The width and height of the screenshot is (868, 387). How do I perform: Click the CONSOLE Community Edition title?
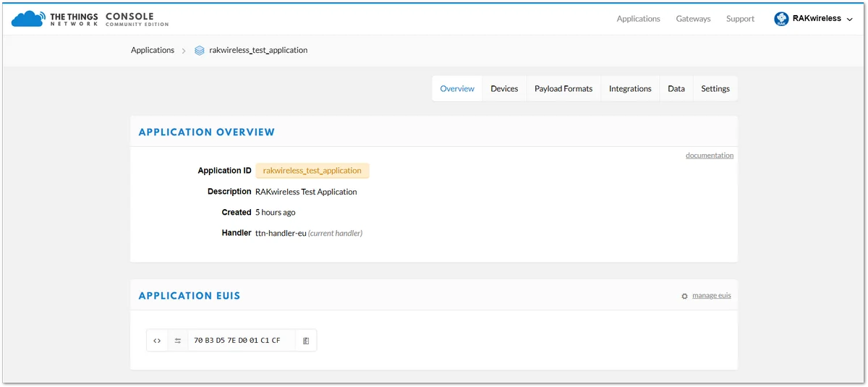tap(137, 20)
